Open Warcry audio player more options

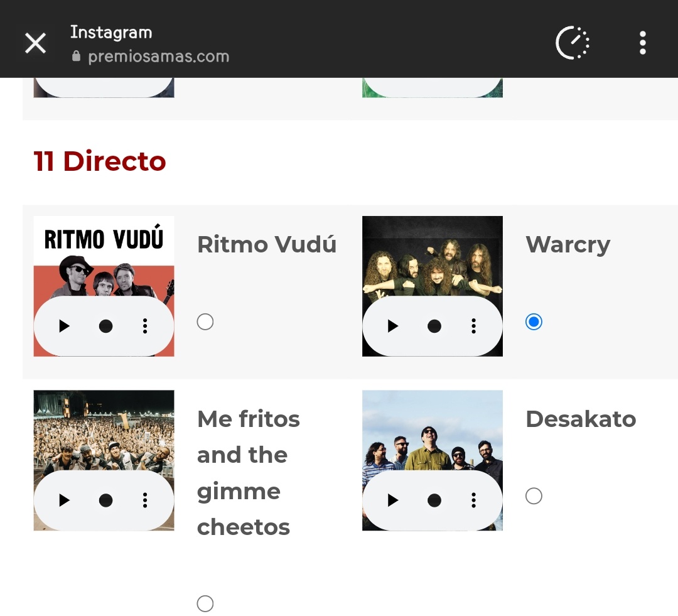473,326
